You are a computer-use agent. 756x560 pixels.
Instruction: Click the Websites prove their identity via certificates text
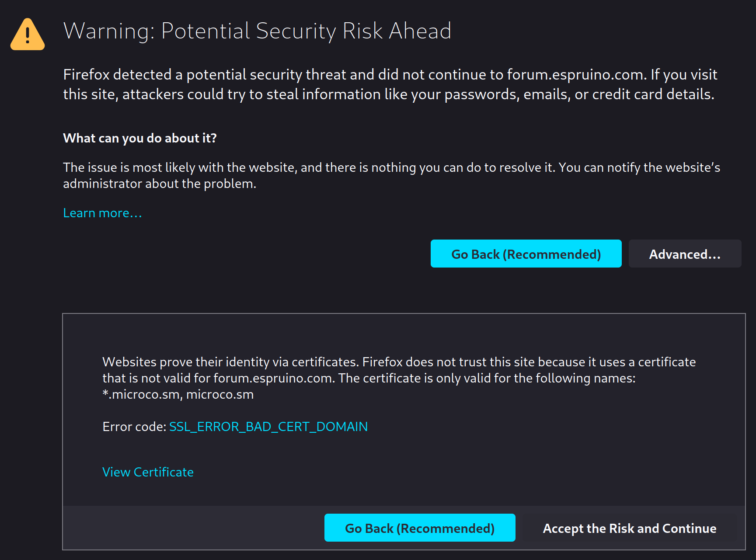399,378
